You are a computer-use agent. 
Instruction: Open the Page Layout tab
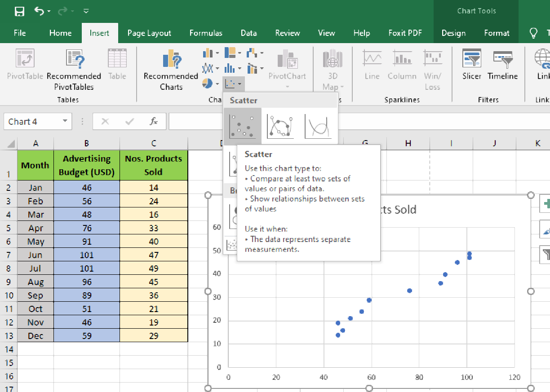(149, 33)
